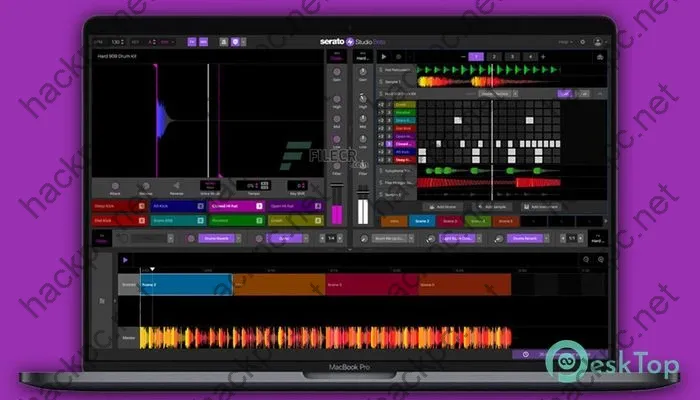700x400 pixels.
Task: Click the Add Drums button
Action: (x=442, y=207)
